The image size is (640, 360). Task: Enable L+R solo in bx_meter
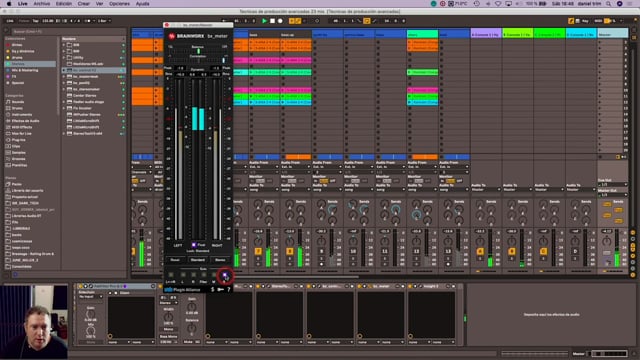[x=171, y=275]
